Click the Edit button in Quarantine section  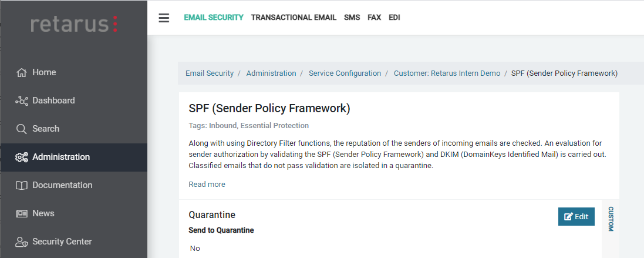[x=576, y=216]
